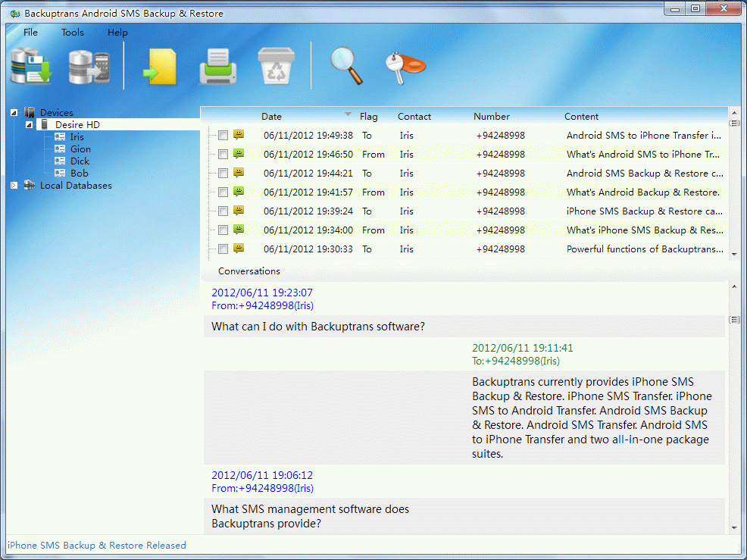747x560 pixels.
Task: Open the Search messages magnifier tool
Action: 346,64
